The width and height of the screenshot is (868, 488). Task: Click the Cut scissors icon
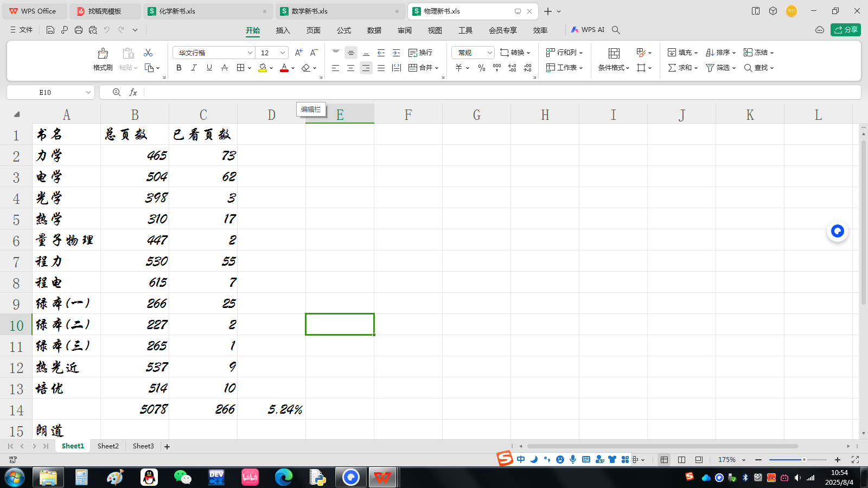click(x=148, y=53)
